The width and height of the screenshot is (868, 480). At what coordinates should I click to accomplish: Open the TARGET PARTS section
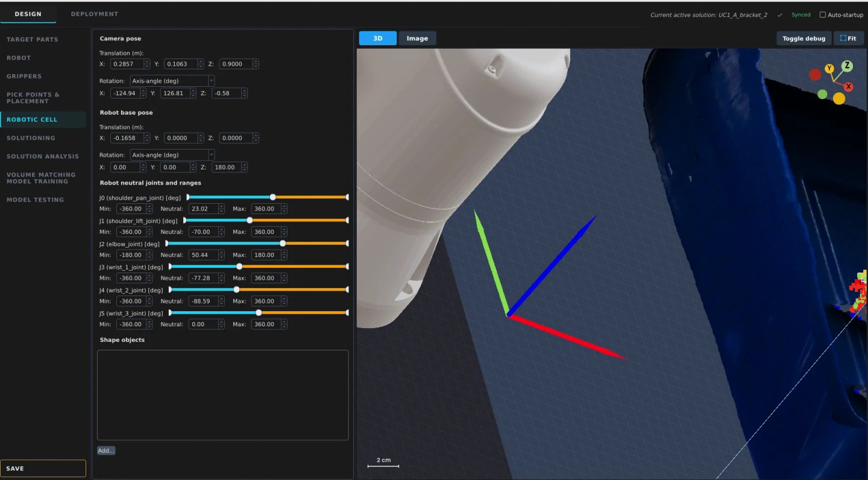coord(33,40)
